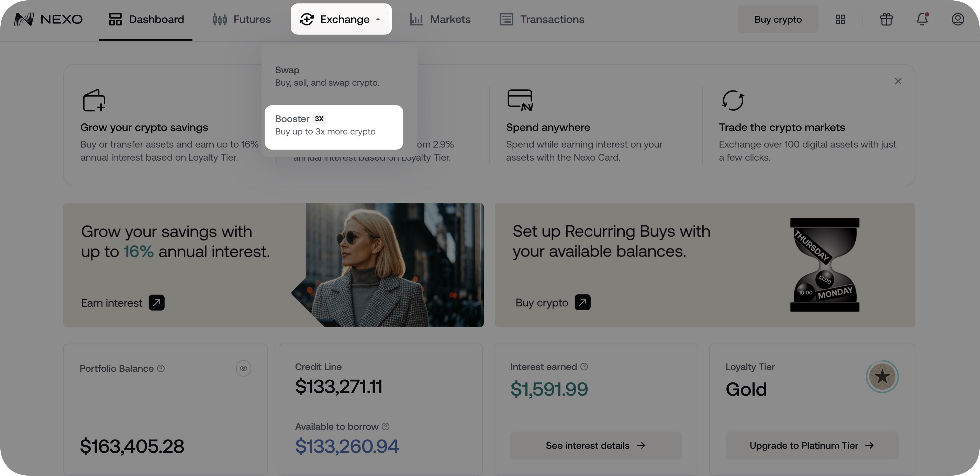
Task: Dismiss the onboarding cards panel
Action: (x=898, y=81)
